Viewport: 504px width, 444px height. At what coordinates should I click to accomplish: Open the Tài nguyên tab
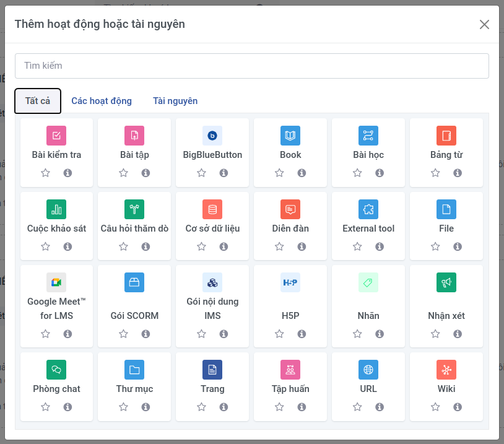tap(175, 101)
